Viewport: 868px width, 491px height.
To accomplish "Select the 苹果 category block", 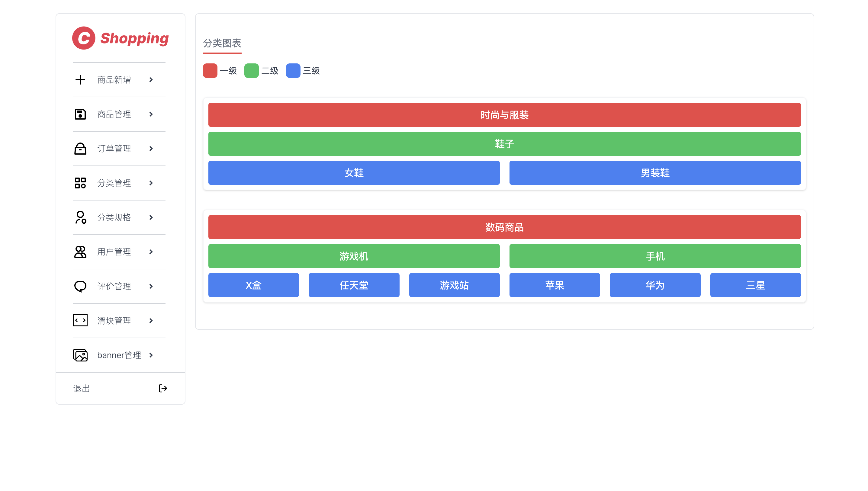I will click(555, 285).
